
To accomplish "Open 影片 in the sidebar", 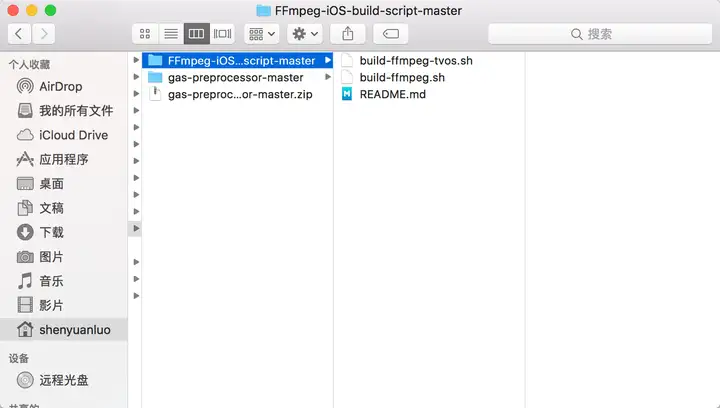I will 64,305.
